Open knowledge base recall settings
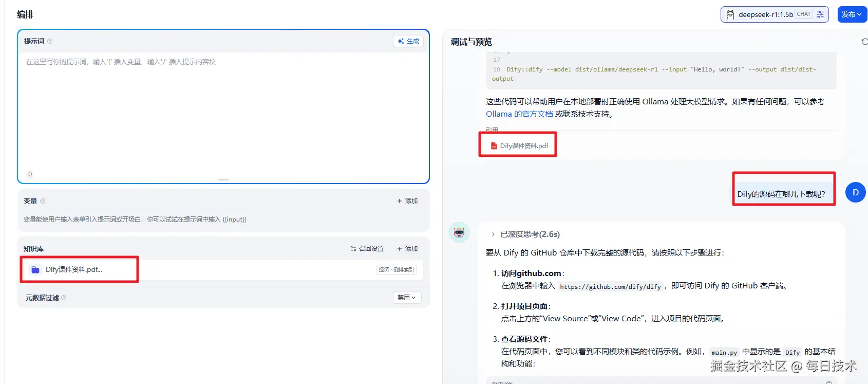Viewport: 868px width, 384px height. pyautogui.click(x=367, y=248)
